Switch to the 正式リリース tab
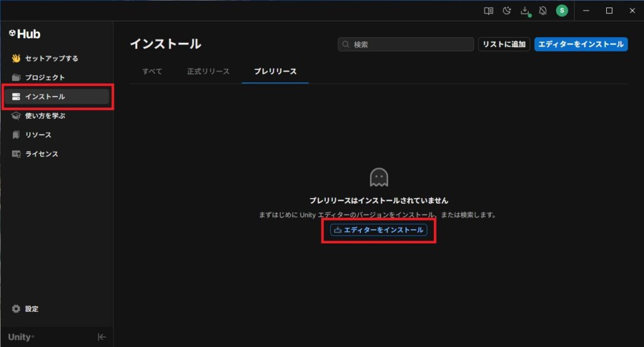Viewport: 644px width, 347px height. (x=208, y=72)
